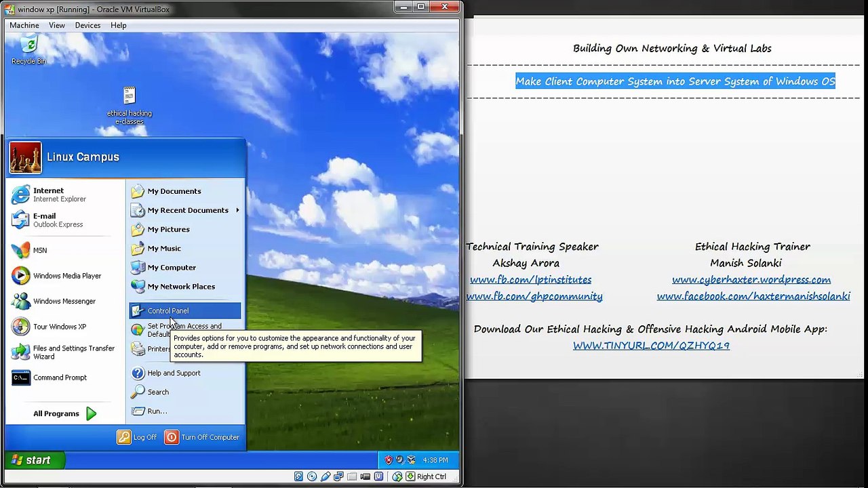Image resolution: width=868 pixels, height=488 pixels.
Task: Click the Manish Solanki name text
Action: tap(746, 263)
